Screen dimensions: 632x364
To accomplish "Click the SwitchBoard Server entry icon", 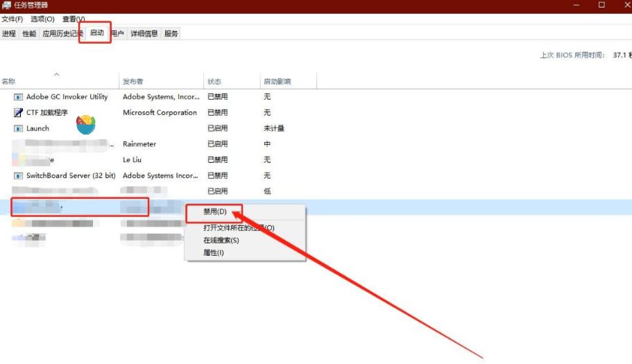I will click(x=18, y=175).
